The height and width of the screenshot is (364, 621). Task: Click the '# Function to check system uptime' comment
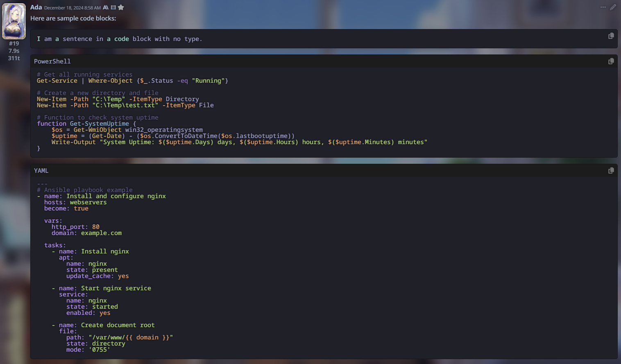click(97, 118)
